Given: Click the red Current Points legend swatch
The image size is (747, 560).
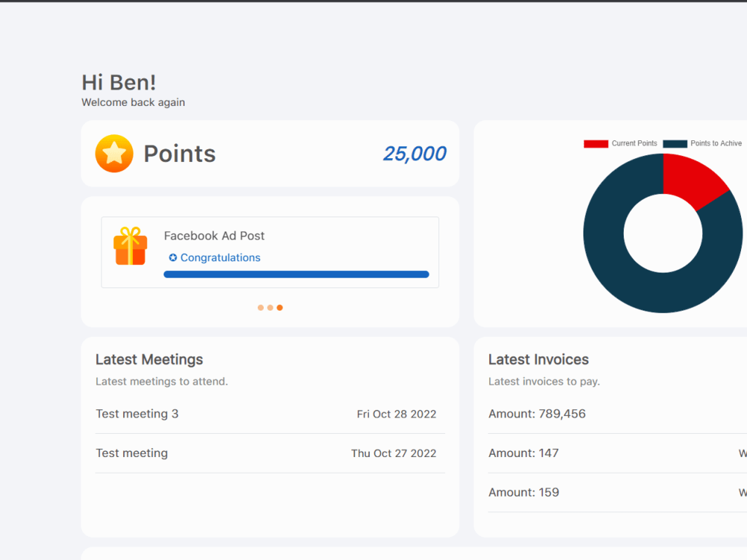Looking at the screenshot, I should coord(595,143).
